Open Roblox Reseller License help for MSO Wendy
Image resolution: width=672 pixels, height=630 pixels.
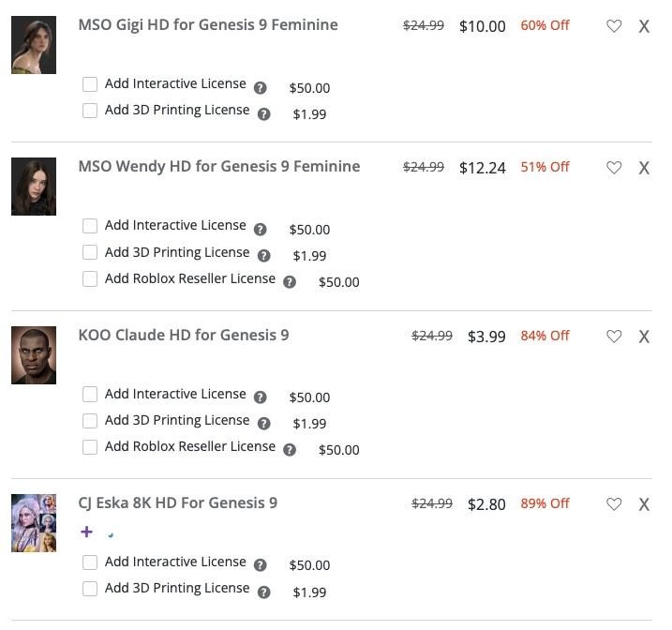click(x=290, y=282)
